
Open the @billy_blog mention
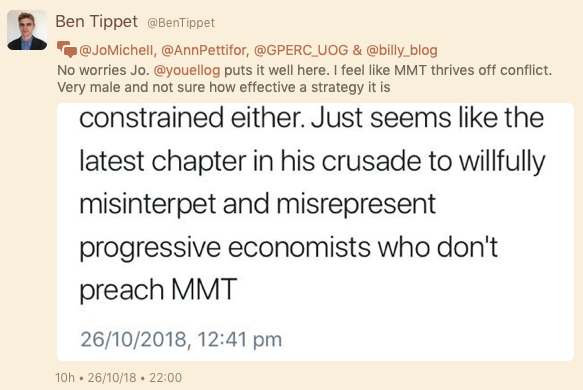coord(402,50)
